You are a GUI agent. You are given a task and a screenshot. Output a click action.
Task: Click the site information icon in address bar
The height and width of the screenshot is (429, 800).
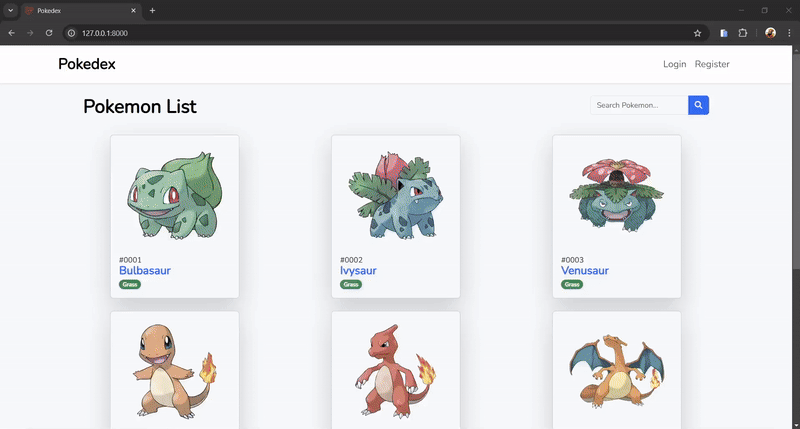click(x=71, y=33)
